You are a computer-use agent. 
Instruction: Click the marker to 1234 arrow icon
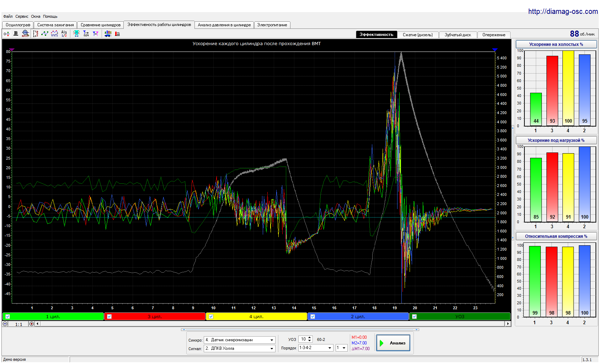point(86,33)
